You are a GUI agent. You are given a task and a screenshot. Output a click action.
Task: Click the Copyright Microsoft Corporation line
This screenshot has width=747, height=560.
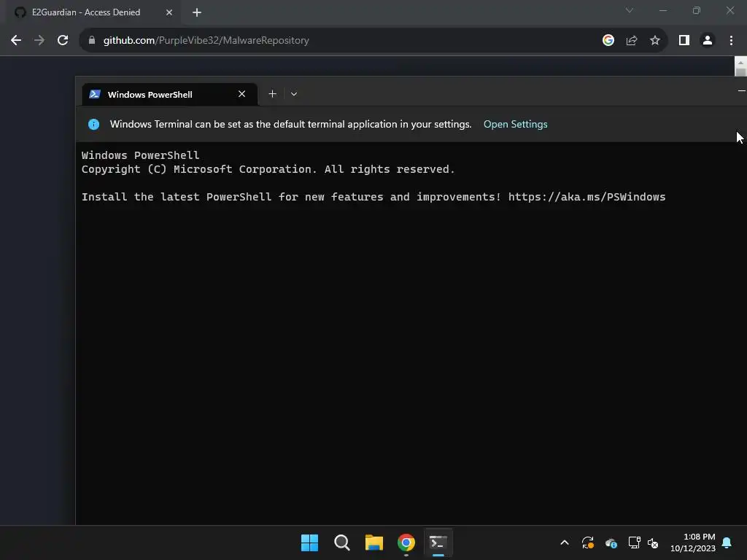coord(268,169)
